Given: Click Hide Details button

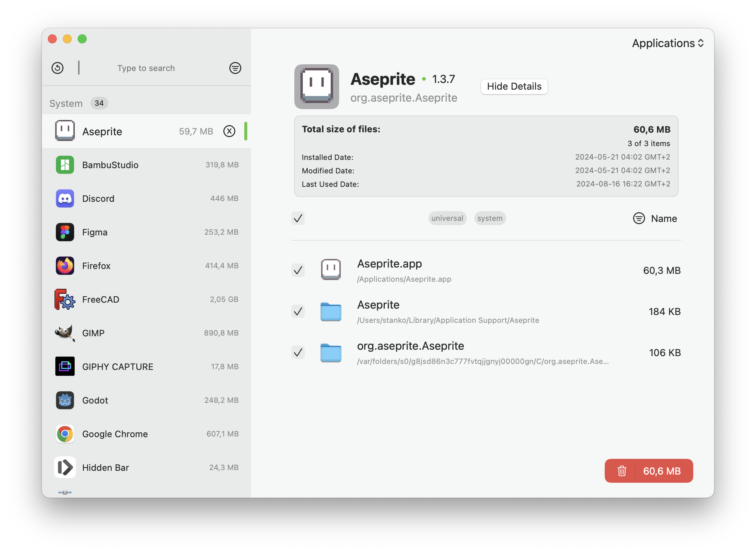Looking at the screenshot, I should coord(514,86).
